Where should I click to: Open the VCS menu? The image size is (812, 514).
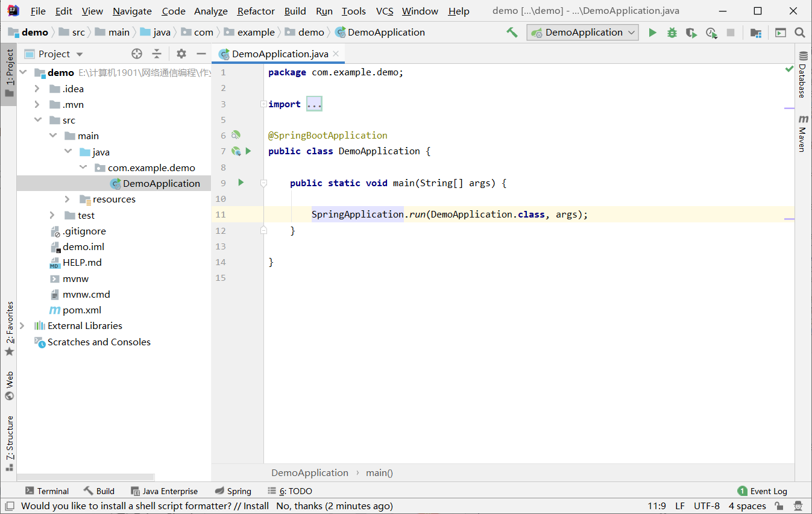tap(385, 11)
